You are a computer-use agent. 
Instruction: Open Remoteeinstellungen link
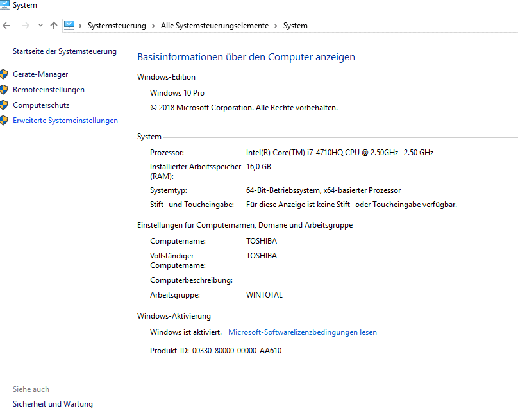pyautogui.click(x=49, y=90)
